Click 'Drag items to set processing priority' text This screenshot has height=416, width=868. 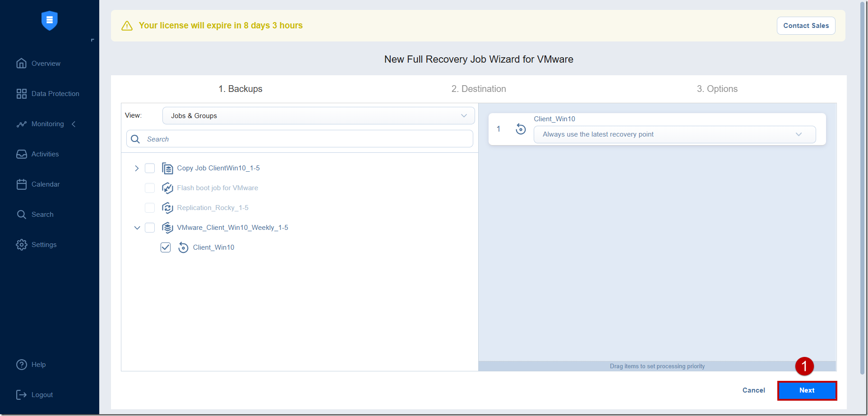coord(657,366)
